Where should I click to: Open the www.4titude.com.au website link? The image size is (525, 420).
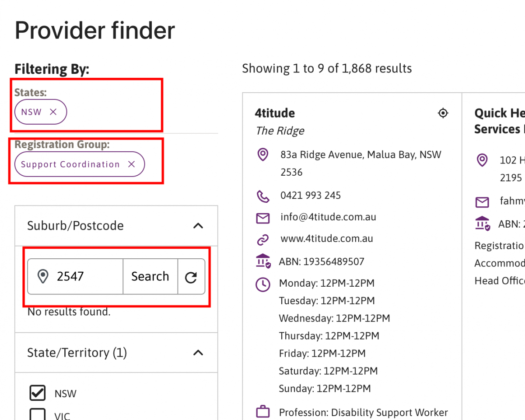coord(327,239)
